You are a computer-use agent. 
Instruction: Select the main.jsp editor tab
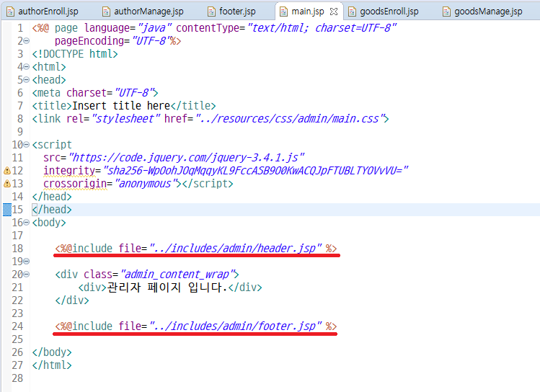(308, 12)
